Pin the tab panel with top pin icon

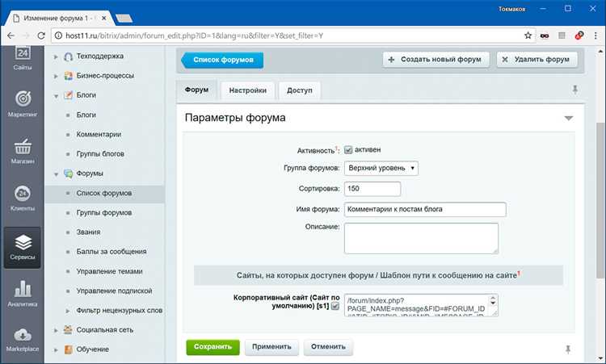(x=575, y=90)
